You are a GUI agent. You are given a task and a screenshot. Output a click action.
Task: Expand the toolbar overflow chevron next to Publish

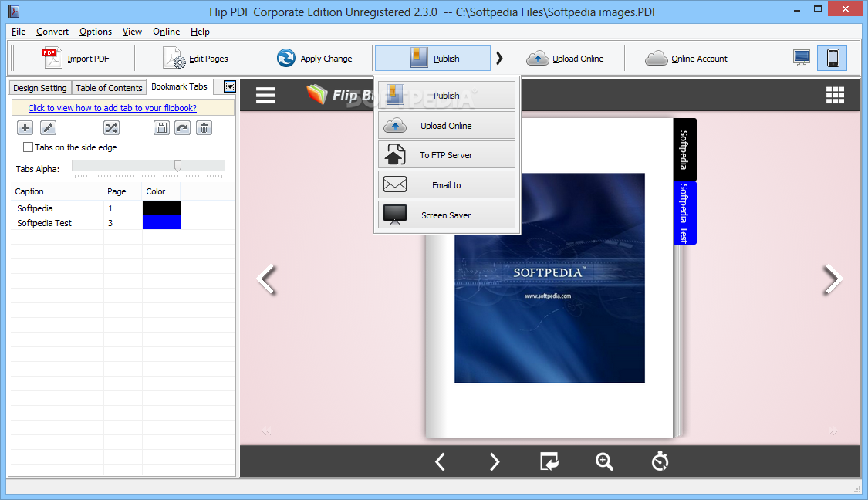(499, 58)
